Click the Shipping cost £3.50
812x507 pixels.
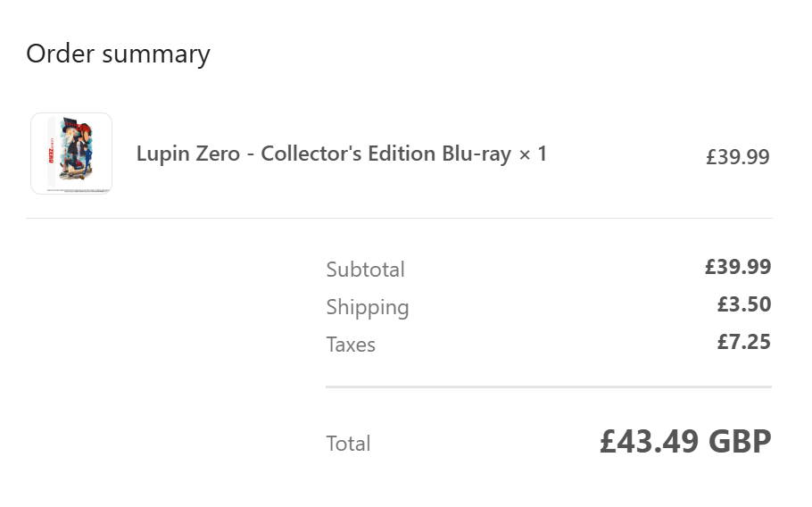[743, 304]
